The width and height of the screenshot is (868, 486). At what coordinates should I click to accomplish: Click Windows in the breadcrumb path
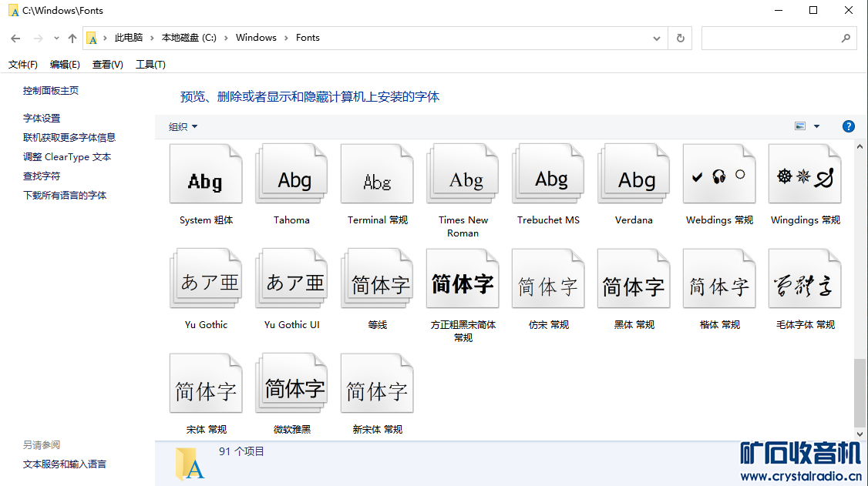coord(256,38)
